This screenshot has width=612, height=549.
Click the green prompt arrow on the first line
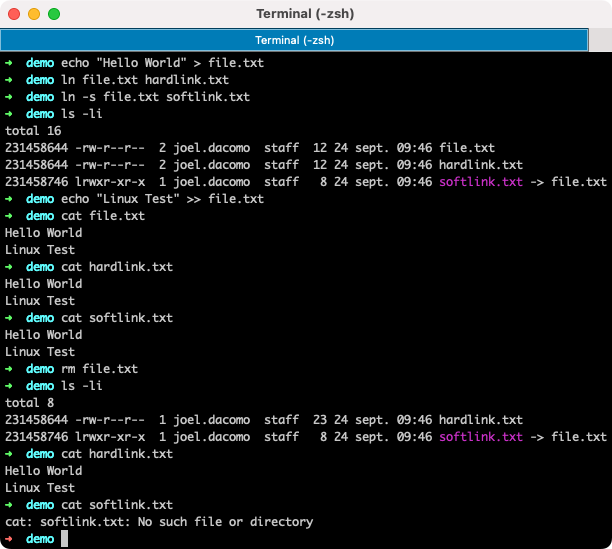[9, 63]
